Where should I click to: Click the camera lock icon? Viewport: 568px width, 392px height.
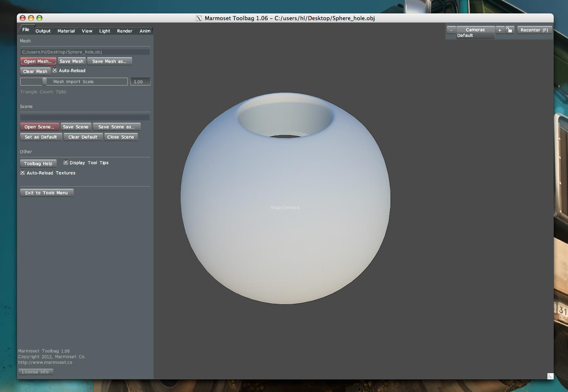pyautogui.click(x=509, y=30)
